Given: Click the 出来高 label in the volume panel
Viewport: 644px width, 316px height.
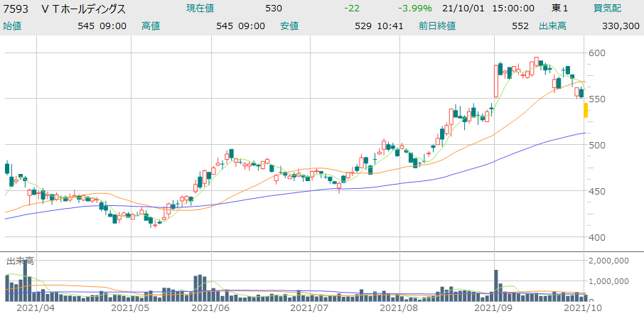Looking at the screenshot, I should (x=20, y=261).
